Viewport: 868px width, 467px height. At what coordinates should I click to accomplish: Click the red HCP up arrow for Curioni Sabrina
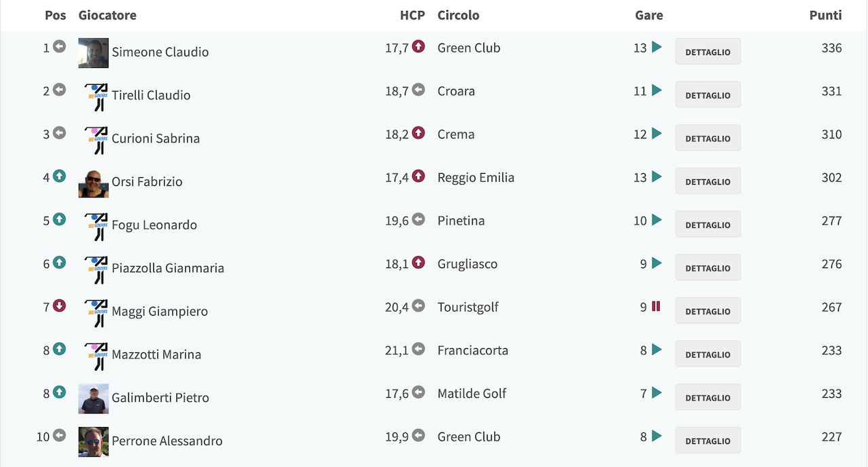click(x=418, y=133)
